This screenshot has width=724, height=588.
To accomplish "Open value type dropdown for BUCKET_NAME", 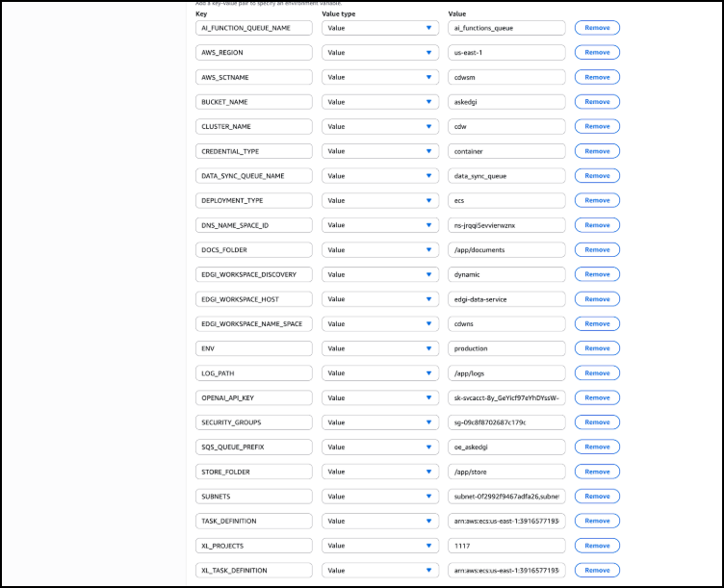I will (x=380, y=102).
